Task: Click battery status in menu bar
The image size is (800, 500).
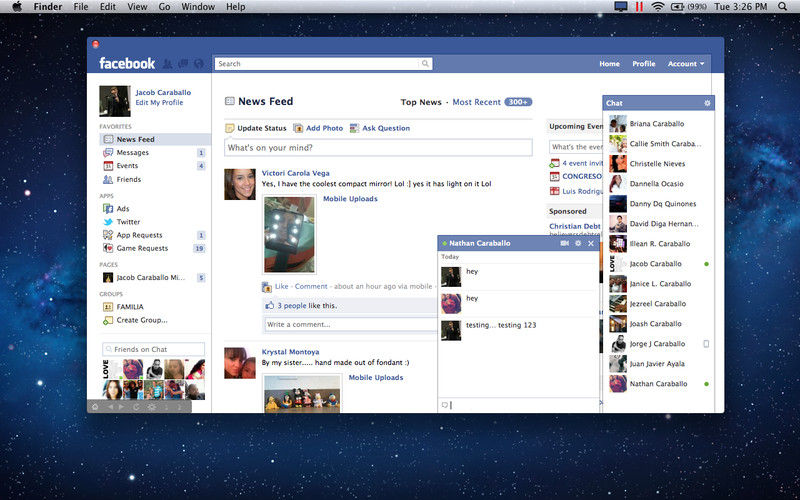Action: 688,7
